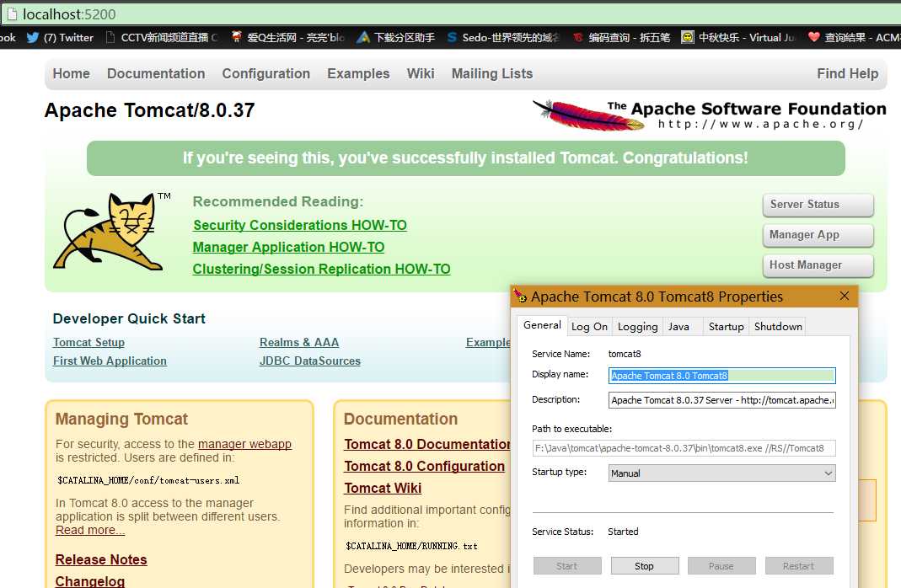Click the Apache feather logo
901x588 pixels.
click(x=589, y=115)
